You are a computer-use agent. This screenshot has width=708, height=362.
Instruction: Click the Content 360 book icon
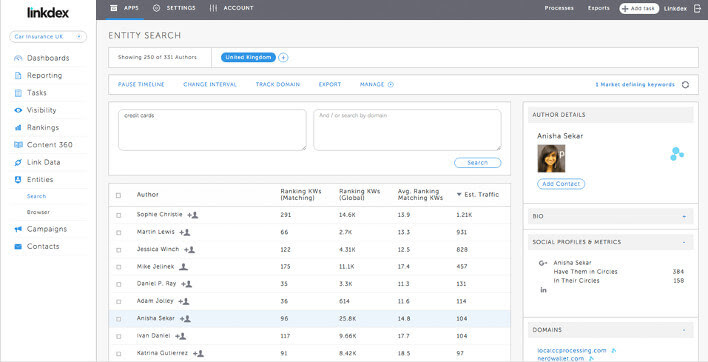[18, 145]
